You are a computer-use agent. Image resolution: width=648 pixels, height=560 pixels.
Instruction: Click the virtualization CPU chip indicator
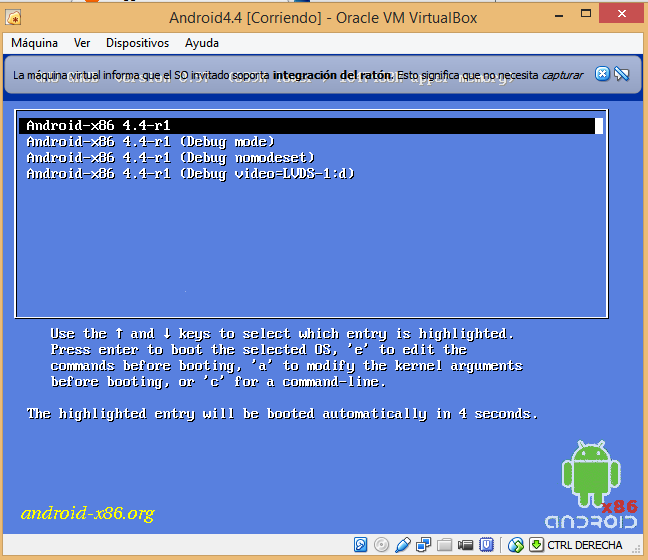click(x=486, y=545)
